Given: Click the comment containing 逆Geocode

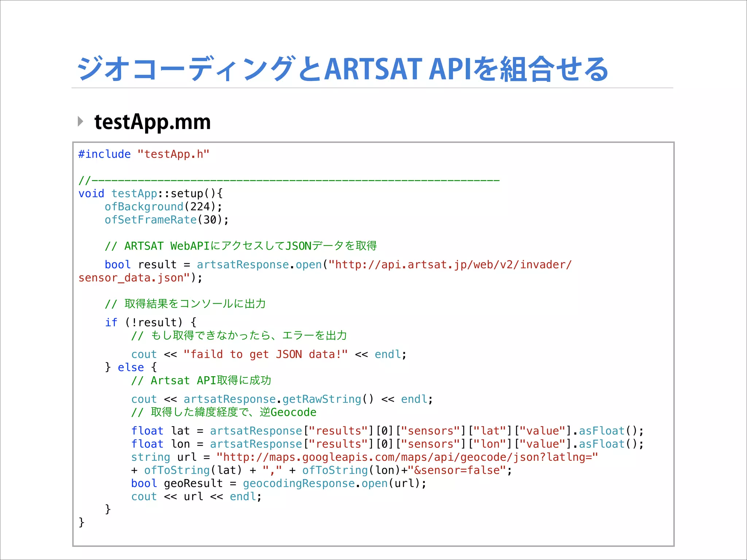Looking at the screenshot, I should (x=224, y=412).
